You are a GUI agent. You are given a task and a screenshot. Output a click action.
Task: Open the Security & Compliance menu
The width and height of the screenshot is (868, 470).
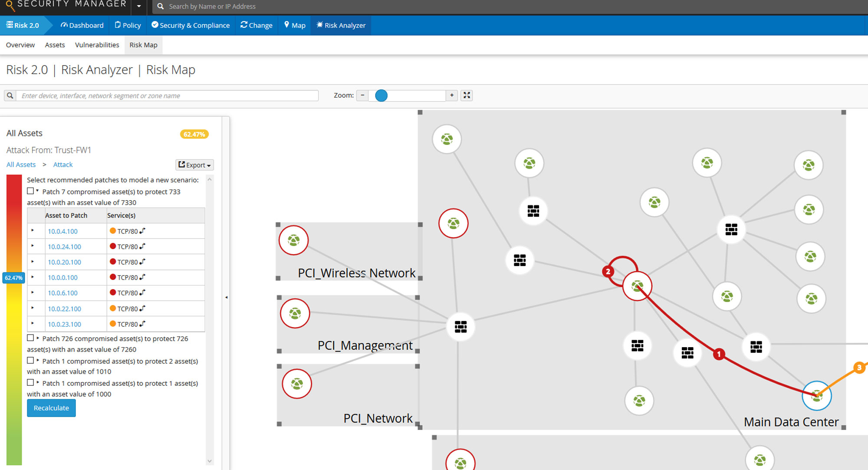(x=190, y=25)
